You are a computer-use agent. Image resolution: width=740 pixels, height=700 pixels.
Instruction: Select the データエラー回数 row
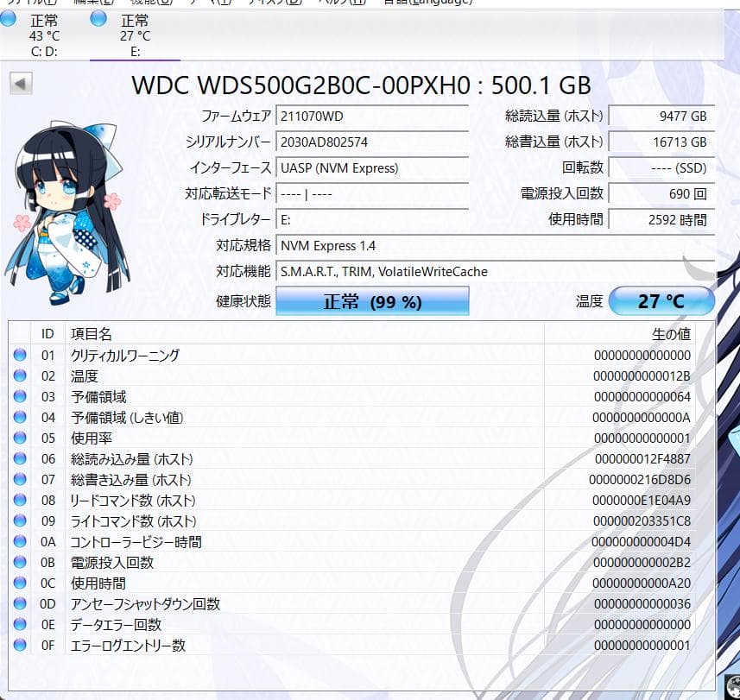(351, 625)
